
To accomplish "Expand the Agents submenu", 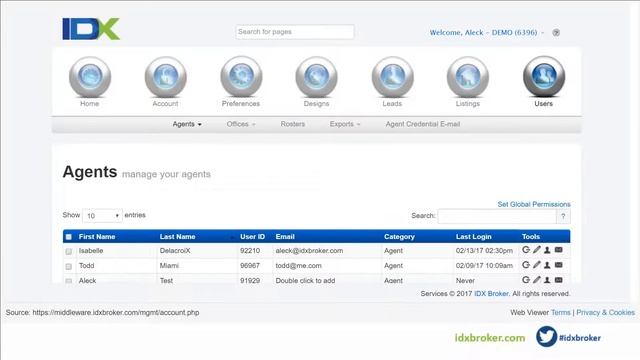I will point(187,124).
